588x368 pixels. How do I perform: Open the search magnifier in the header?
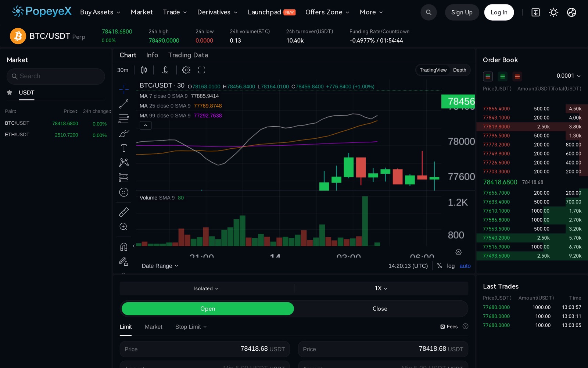[x=429, y=13]
